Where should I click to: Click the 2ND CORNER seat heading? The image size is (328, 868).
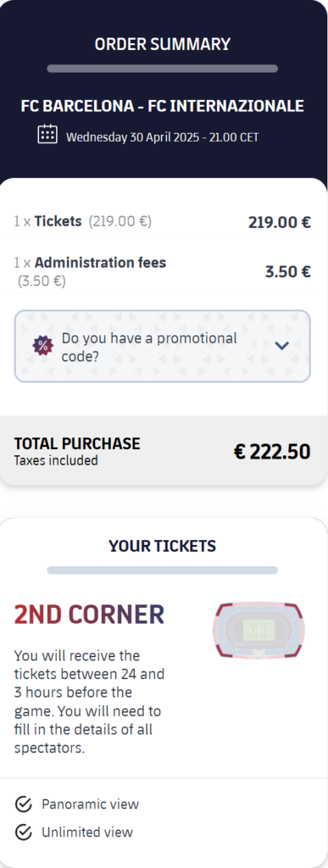click(x=89, y=614)
